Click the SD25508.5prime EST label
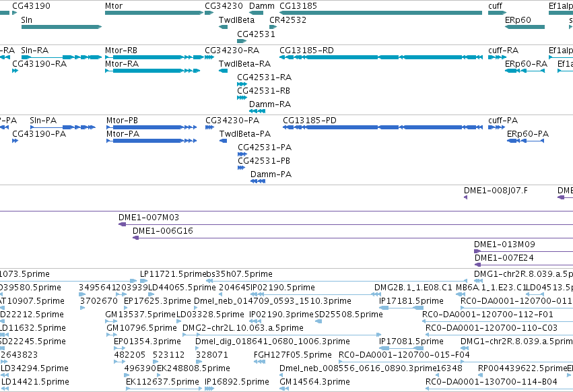The image size is (573, 392). (349, 315)
